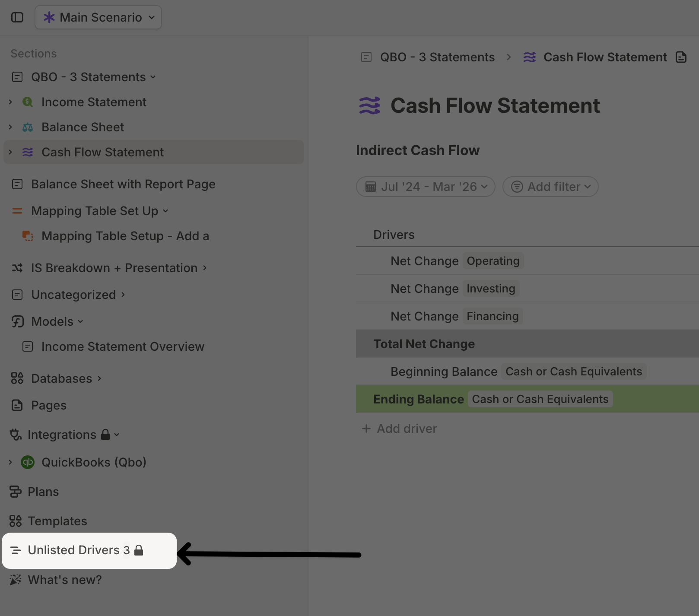Toggle the sidebar panel icon
The height and width of the screenshot is (616, 699).
(17, 17)
